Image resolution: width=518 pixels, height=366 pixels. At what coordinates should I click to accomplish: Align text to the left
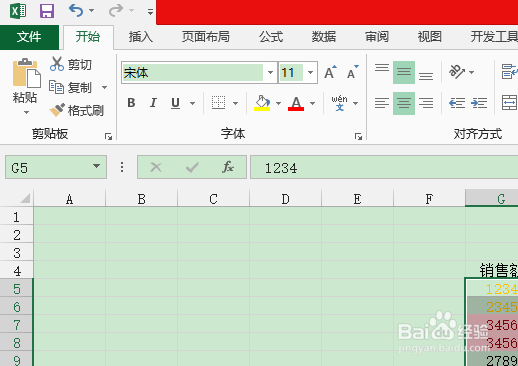pyautogui.click(x=382, y=103)
